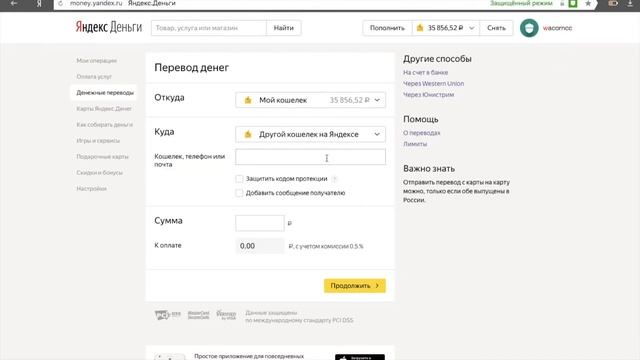The image size is (640, 360).
Task: Expand 'Другой кошелек на Яндексе' destination dropdown
Action: [377, 134]
